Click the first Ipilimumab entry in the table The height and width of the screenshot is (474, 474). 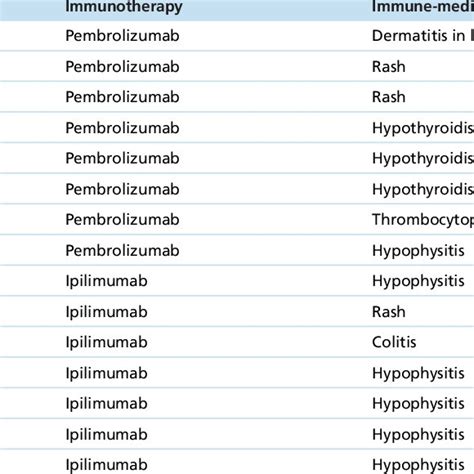(106, 281)
